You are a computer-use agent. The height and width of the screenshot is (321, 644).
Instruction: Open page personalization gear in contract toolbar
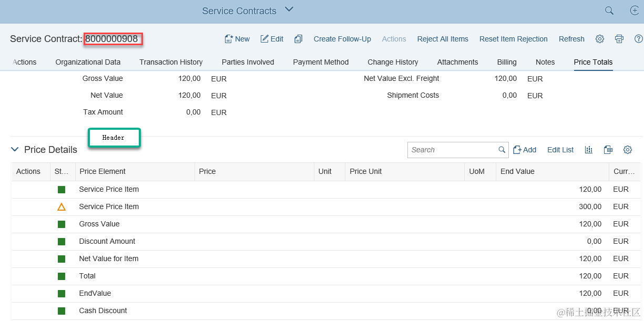click(x=600, y=39)
